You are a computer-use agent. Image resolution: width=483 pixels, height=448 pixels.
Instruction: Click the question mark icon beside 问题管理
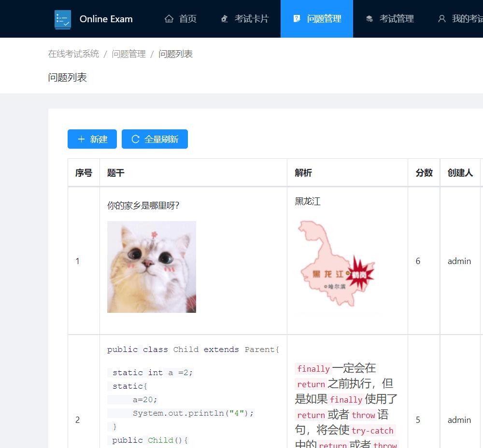[297, 19]
